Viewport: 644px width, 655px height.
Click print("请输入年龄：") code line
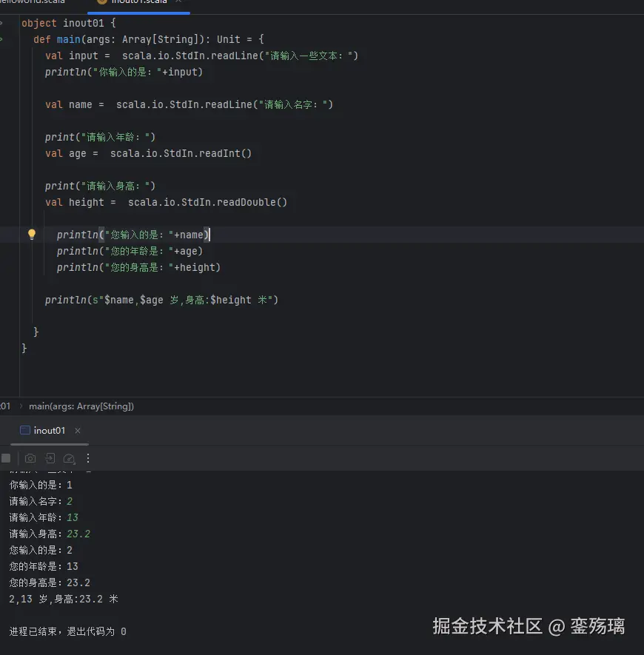tap(100, 137)
